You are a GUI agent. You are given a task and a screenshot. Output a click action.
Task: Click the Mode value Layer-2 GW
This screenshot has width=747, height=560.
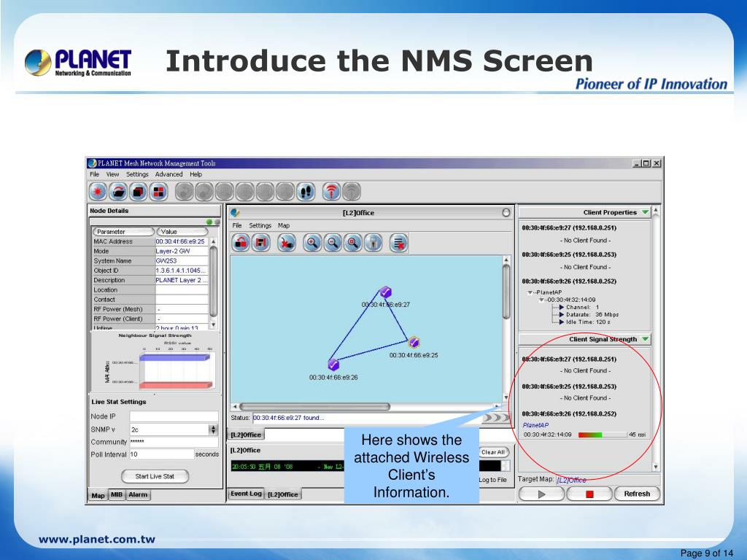click(182, 252)
